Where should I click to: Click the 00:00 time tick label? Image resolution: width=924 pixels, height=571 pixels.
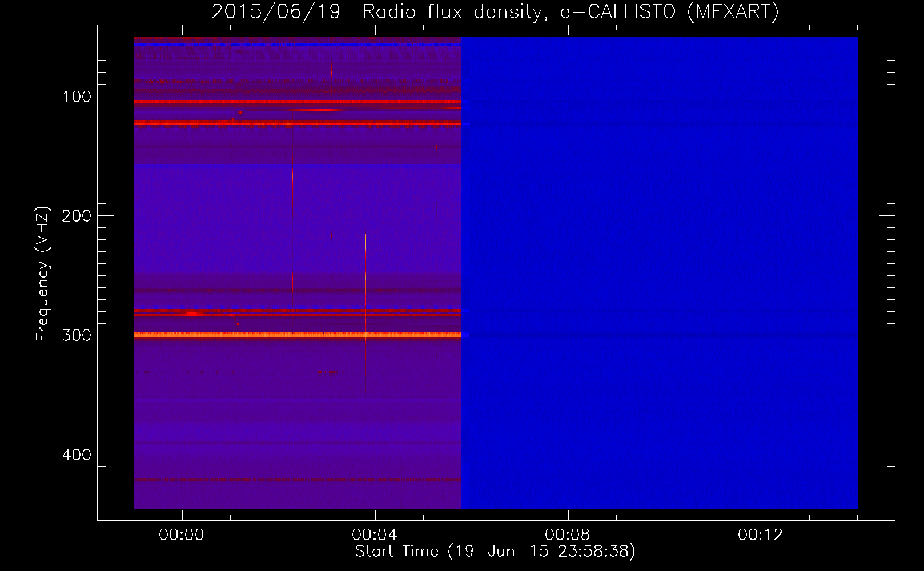pyautogui.click(x=182, y=535)
